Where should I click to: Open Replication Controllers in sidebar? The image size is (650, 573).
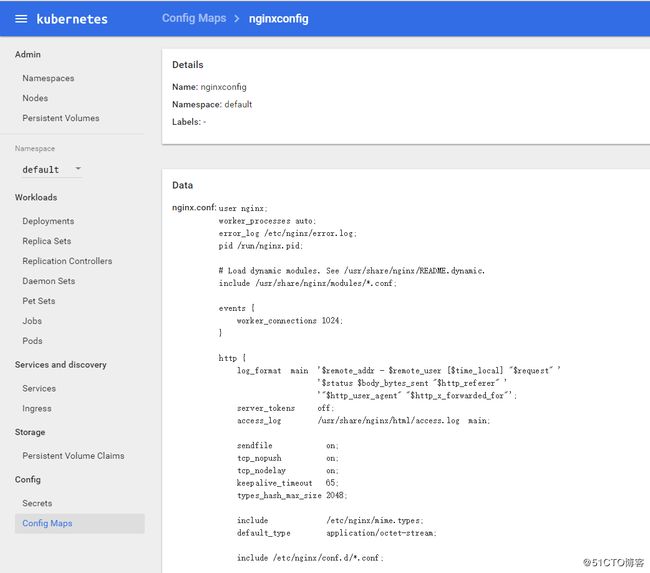[x=67, y=261]
